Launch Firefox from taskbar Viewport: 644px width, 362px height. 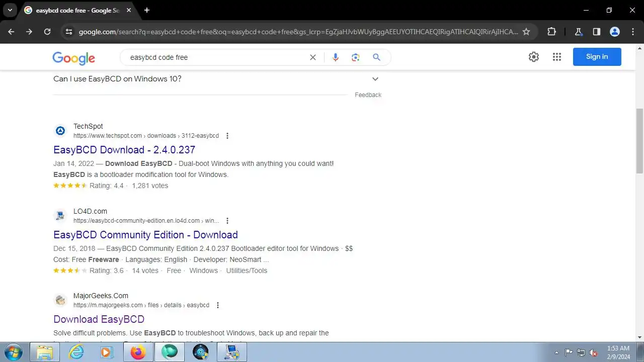coord(138,352)
